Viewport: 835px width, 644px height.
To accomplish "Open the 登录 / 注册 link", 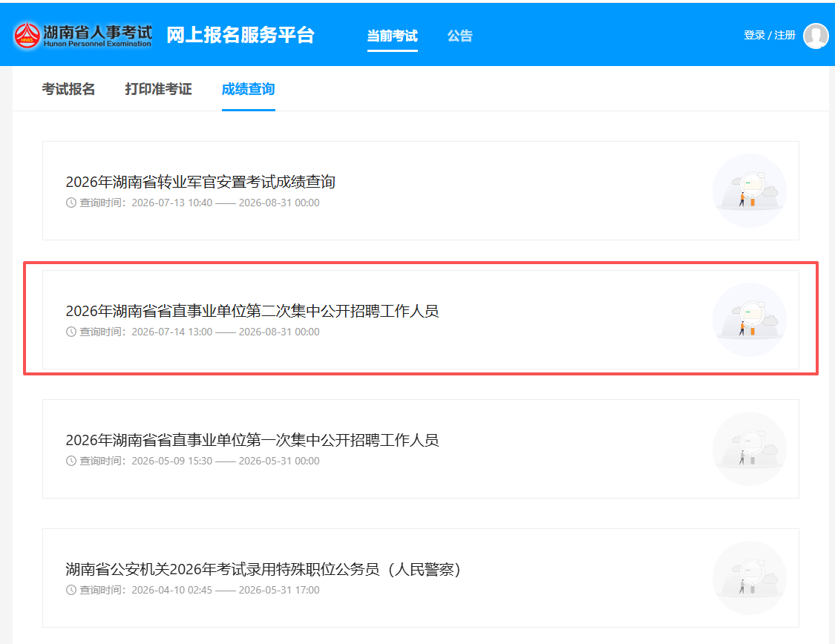I will point(769,35).
